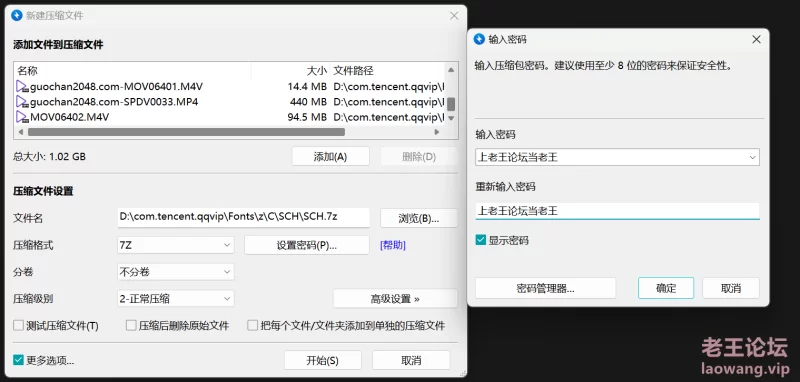Open the 压缩级别 2-正常压缩 dropdown
Image resolution: width=800 pixels, height=382 pixels.
pos(176,299)
